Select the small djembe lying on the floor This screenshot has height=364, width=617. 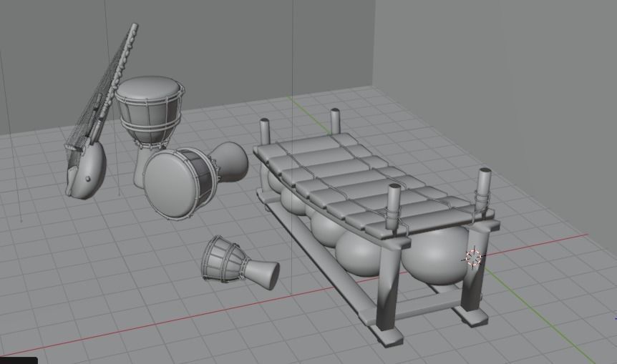click(x=239, y=261)
